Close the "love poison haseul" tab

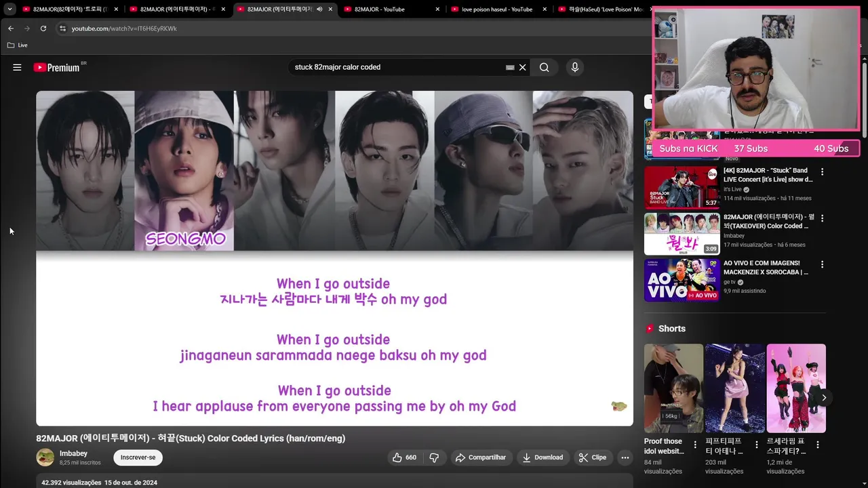[544, 9]
